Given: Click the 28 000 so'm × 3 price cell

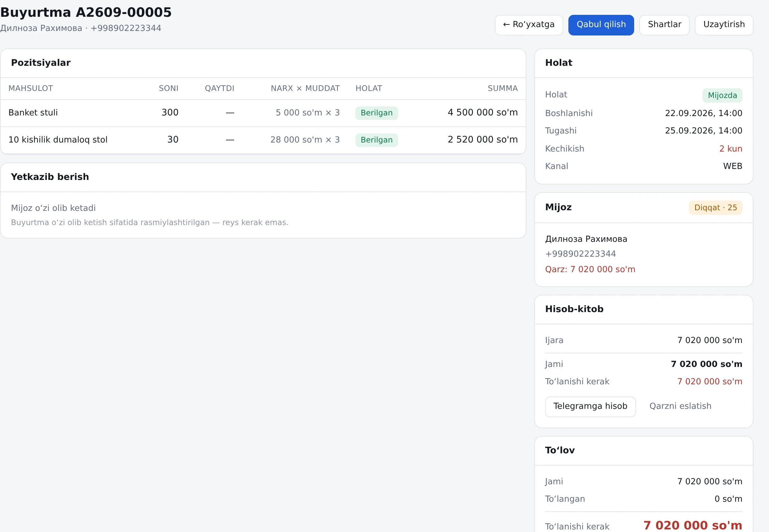Looking at the screenshot, I should [305, 140].
